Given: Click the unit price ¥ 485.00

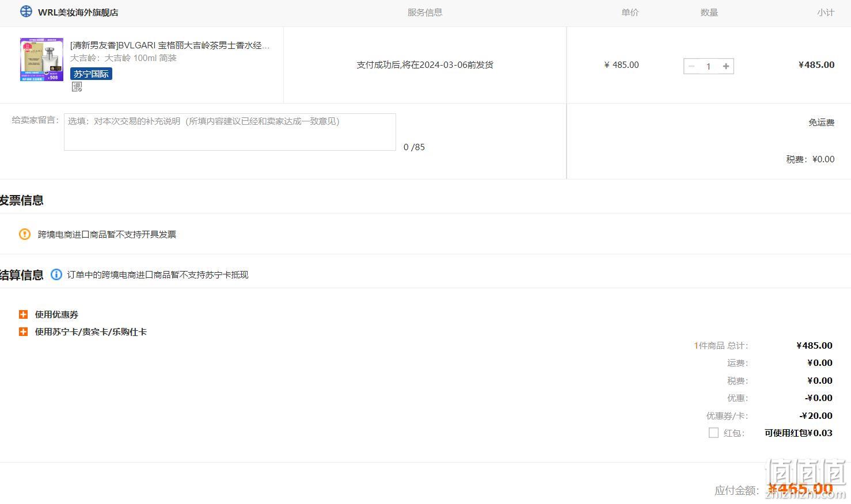Looking at the screenshot, I should 621,65.
